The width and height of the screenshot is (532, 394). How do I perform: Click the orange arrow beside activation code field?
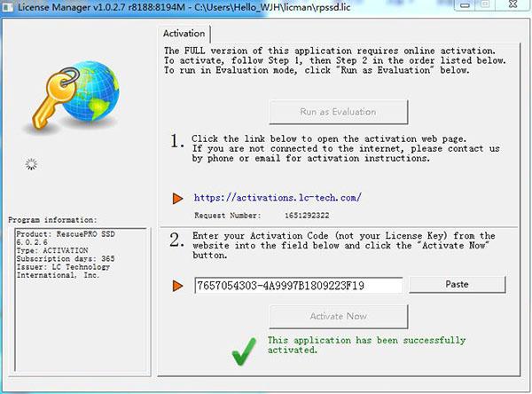pos(178,286)
